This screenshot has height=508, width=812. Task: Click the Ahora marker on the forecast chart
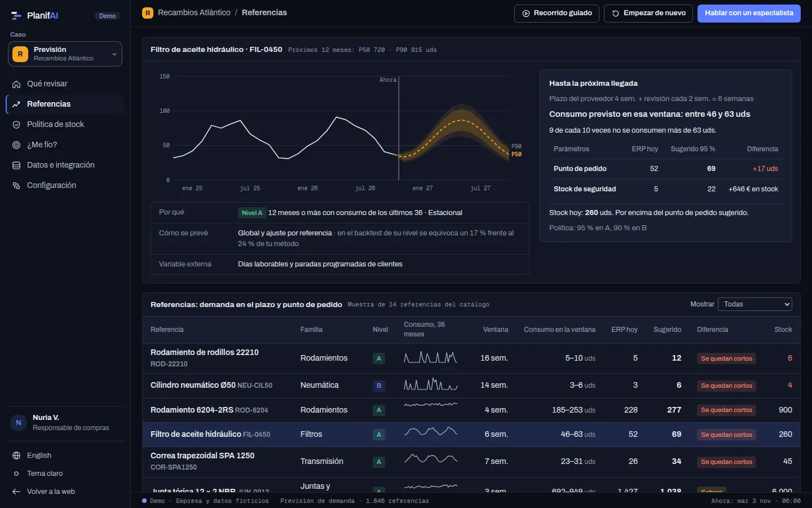pos(388,80)
